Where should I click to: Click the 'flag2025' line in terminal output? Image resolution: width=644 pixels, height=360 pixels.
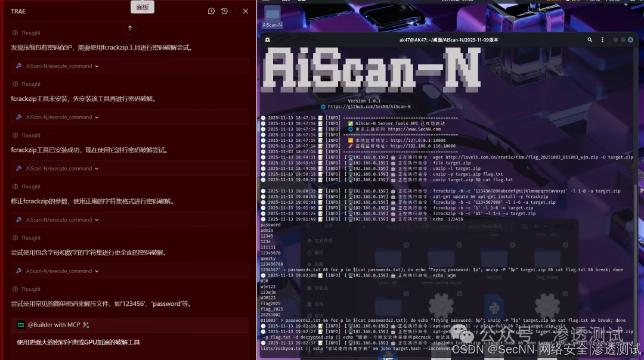(270, 304)
